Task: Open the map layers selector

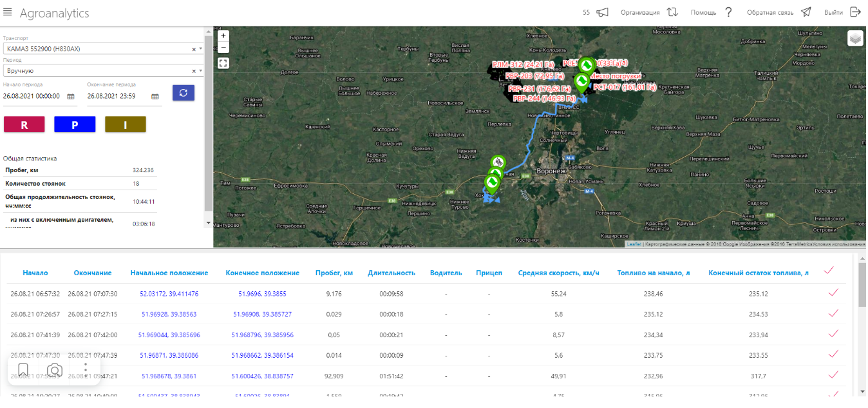Action: click(855, 39)
